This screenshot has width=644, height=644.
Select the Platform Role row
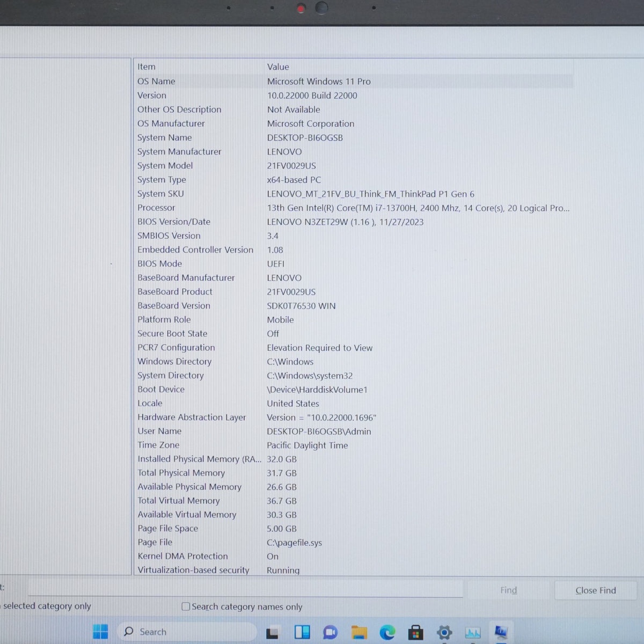pyautogui.click(x=354, y=319)
